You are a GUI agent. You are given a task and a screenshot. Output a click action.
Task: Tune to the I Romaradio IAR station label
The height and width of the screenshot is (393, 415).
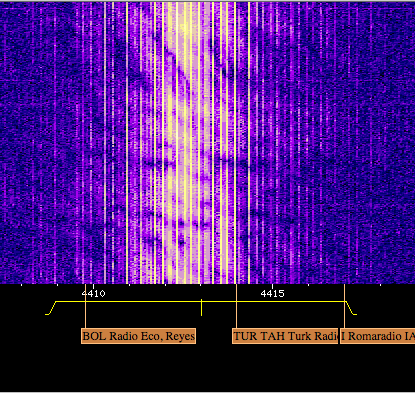point(378,336)
